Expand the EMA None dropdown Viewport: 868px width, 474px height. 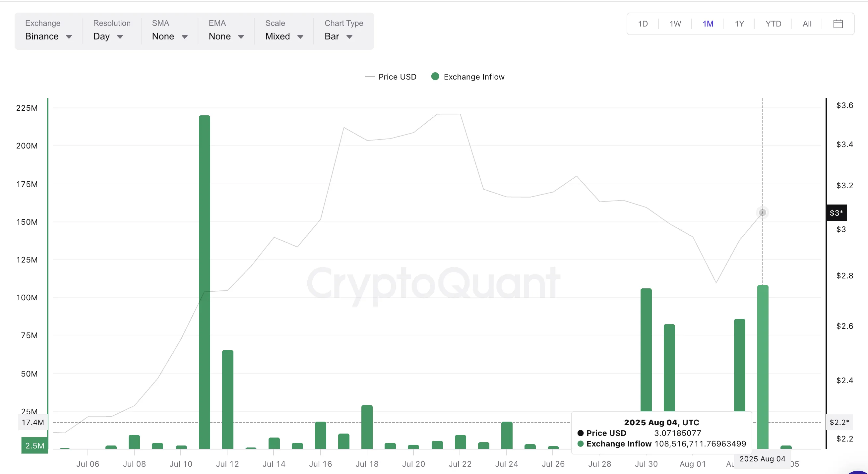(x=226, y=36)
